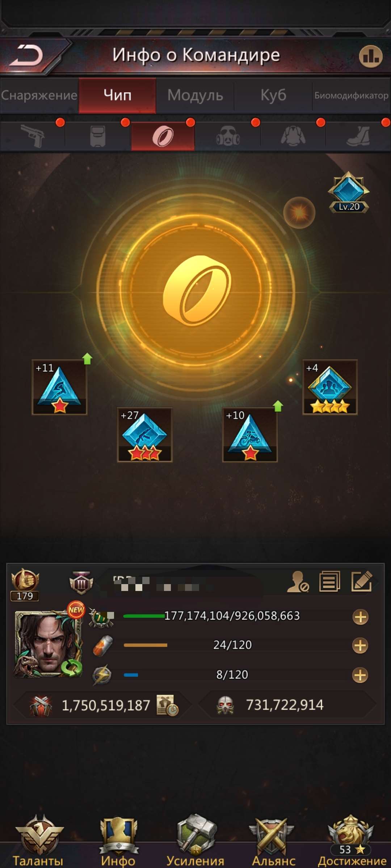
Task: Open the +4 four-star chip slot
Action: point(330,387)
